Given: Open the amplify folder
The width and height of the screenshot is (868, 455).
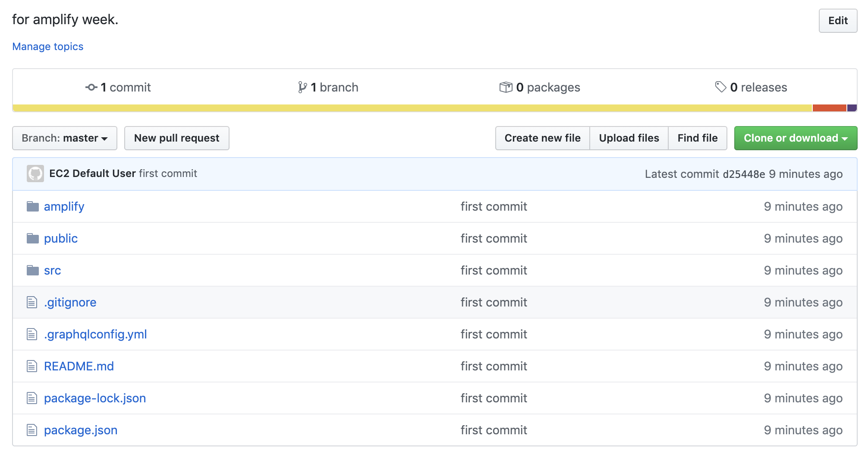Looking at the screenshot, I should [x=64, y=206].
